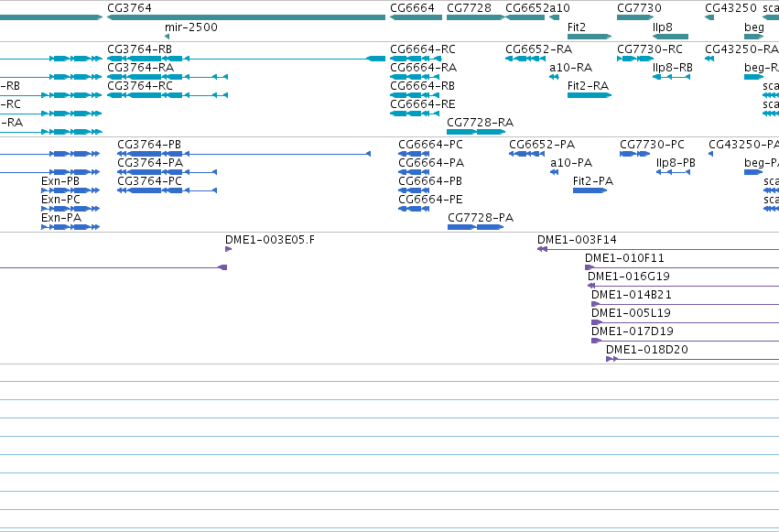The height and width of the screenshot is (532, 779).
Task: Select transcript CG6652-RA
Action: pyautogui.click(x=525, y=59)
